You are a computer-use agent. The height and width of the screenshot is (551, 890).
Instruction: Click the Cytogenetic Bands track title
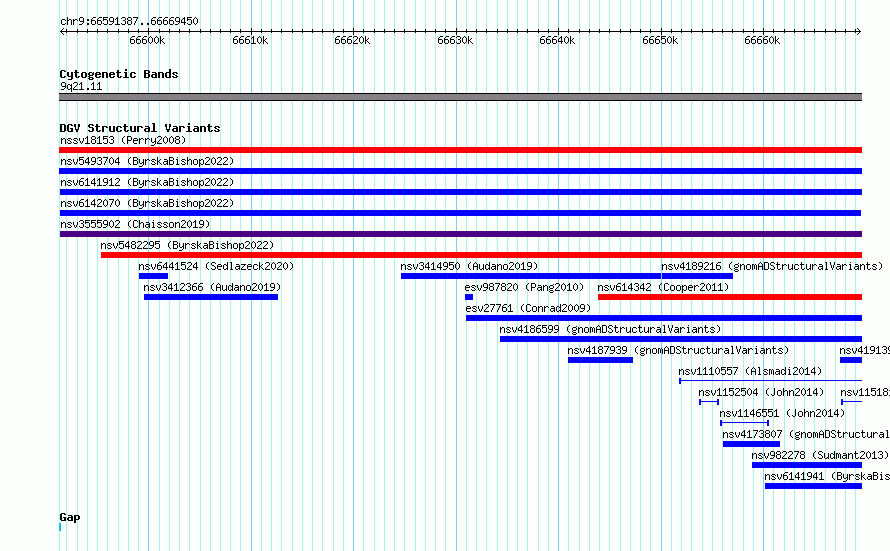click(x=119, y=74)
